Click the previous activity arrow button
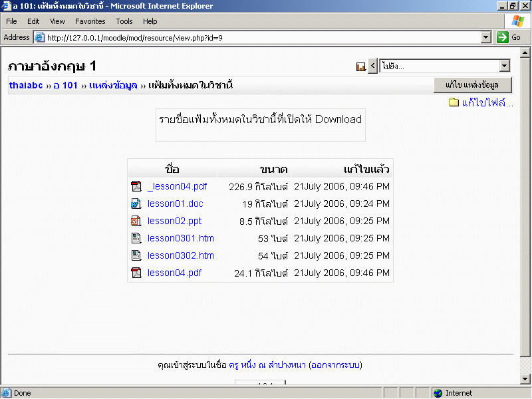Viewport: 532px width, 399px height. point(372,66)
